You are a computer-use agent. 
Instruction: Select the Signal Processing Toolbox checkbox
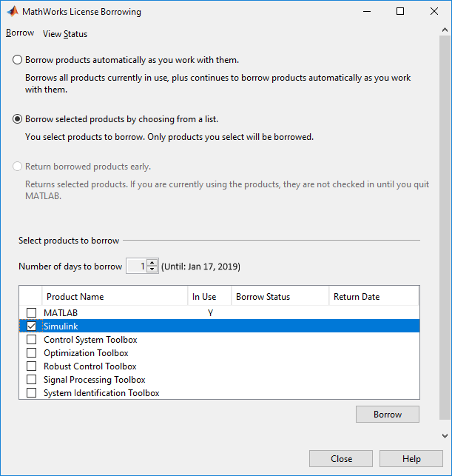(x=31, y=380)
